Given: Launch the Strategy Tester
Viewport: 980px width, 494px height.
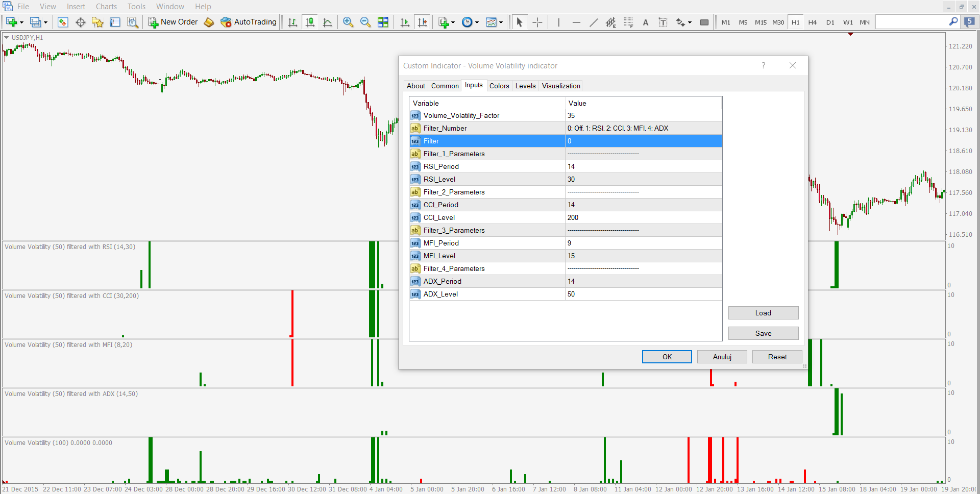Looking at the screenshot, I should click(133, 22).
